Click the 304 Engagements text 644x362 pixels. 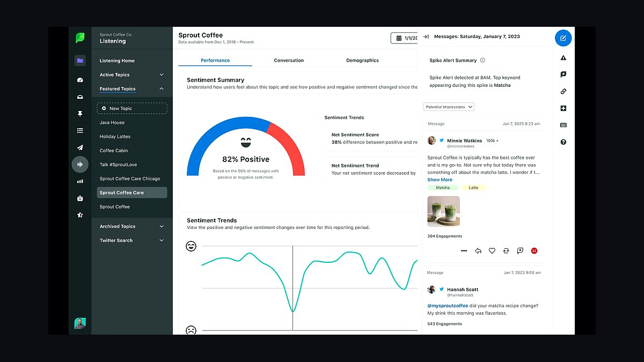point(445,236)
